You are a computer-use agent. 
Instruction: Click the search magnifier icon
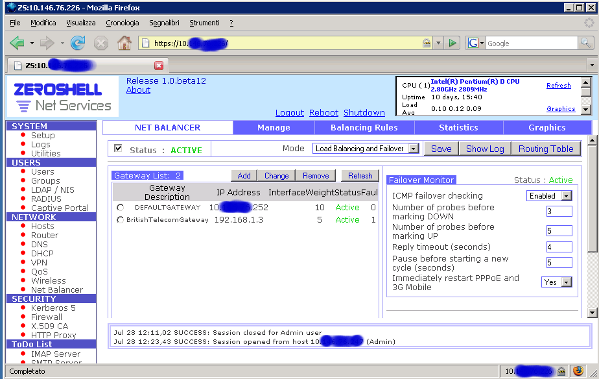tap(585, 43)
